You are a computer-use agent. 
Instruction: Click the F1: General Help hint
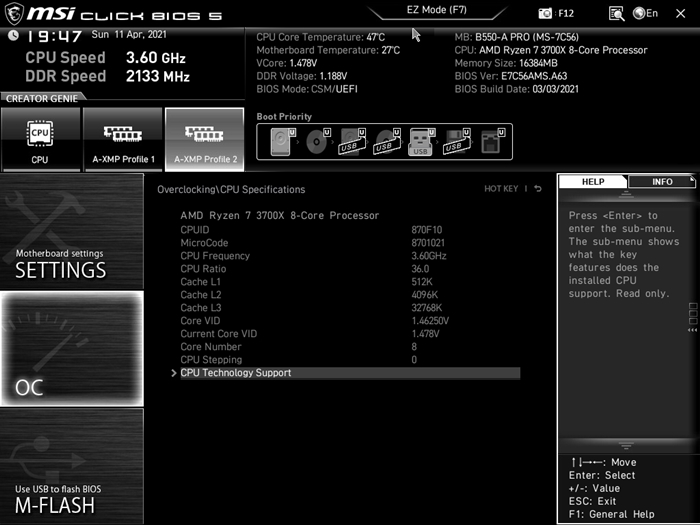611,514
